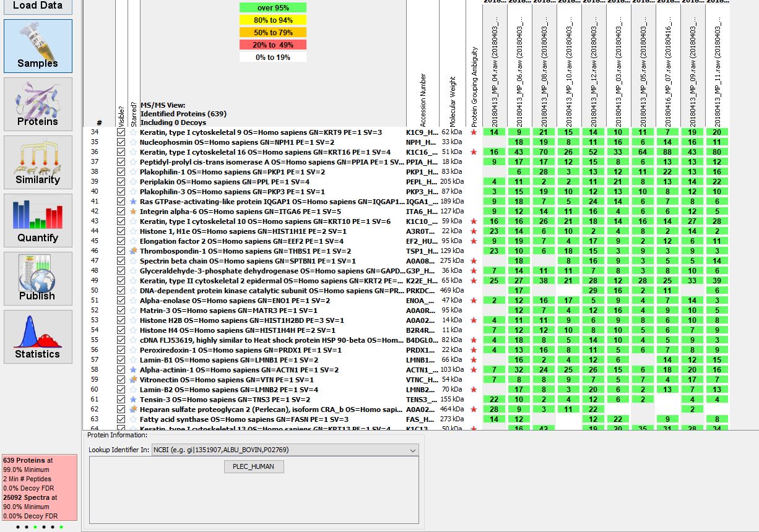Image resolution: width=759 pixels, height=532 pixels.
Task: Go to the Quantify view
Action: click(x=38, y=220)
